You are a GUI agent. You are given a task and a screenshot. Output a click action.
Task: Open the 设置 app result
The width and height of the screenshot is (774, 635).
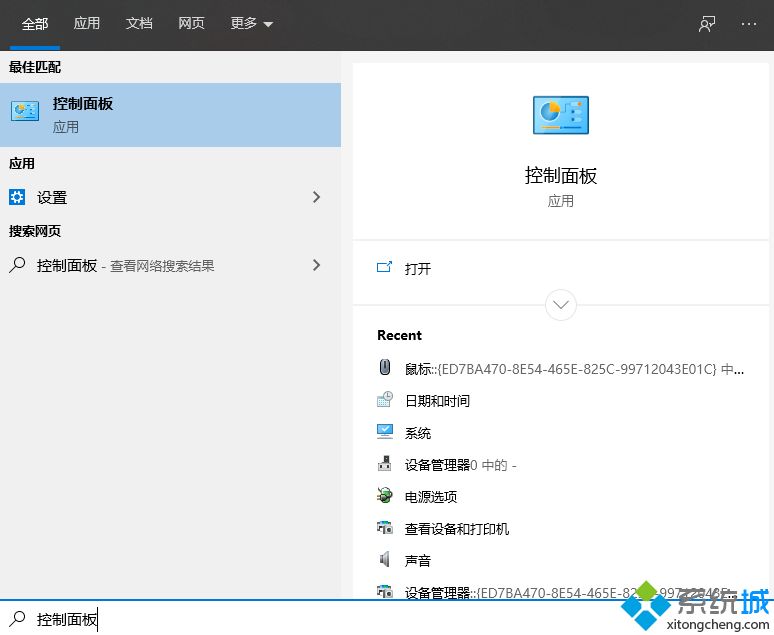coord(170,197)
